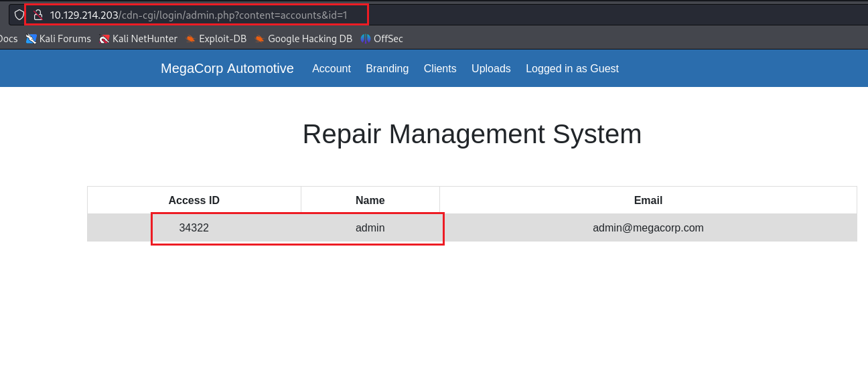Click the Kali NetHunter bookmark icon
Image resolution: width=868 pixels, height=372 pixels.
coord(104,39)
